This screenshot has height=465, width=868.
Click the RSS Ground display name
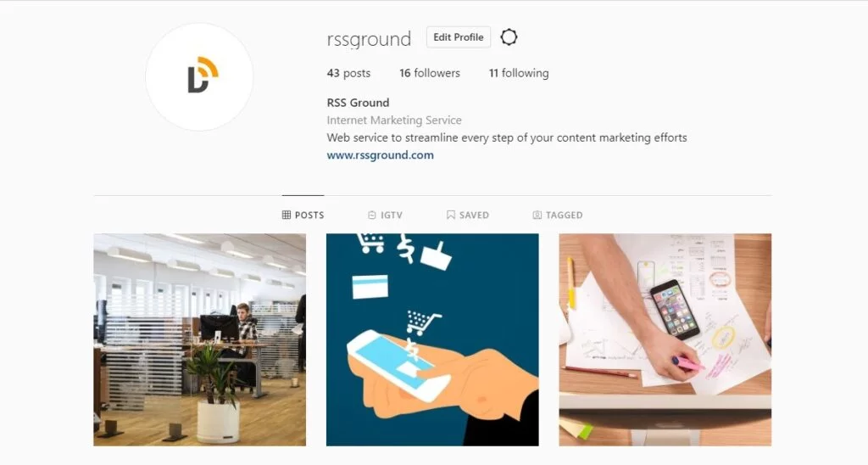coord(359,103)
